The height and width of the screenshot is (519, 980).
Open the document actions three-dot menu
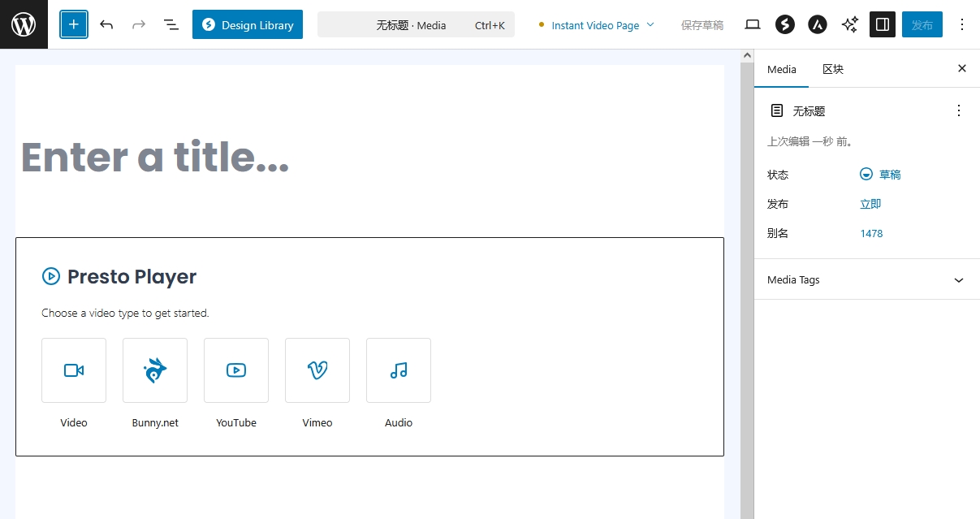point(959,110)
